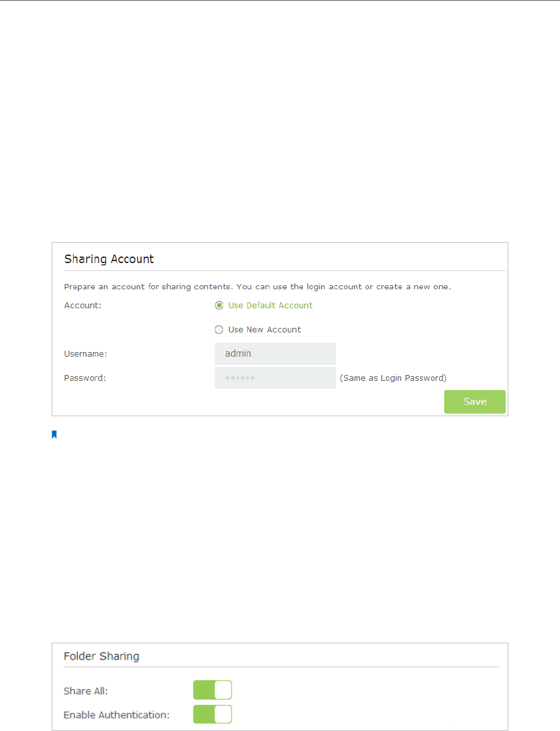Image resolution: width=560 pixels, height=731 pixels.
Task: Click the Prepare an account description text
Action: 257,287
